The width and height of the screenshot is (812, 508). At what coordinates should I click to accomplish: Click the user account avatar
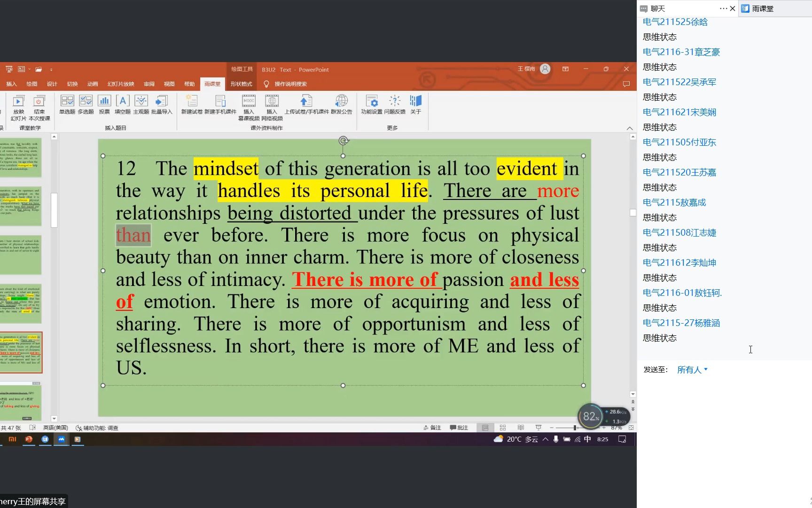(x=545, y=69)
